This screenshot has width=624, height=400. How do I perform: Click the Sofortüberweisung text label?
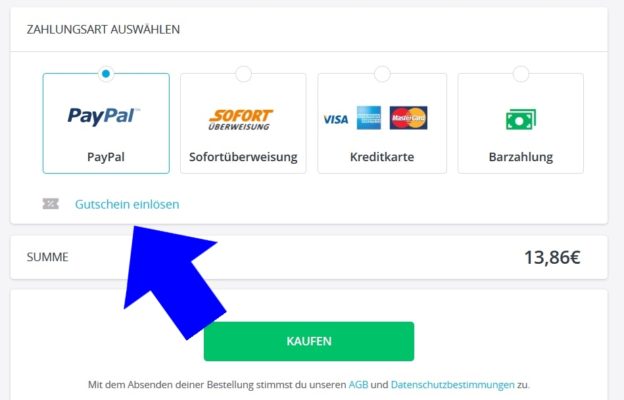tap(243, 157)
